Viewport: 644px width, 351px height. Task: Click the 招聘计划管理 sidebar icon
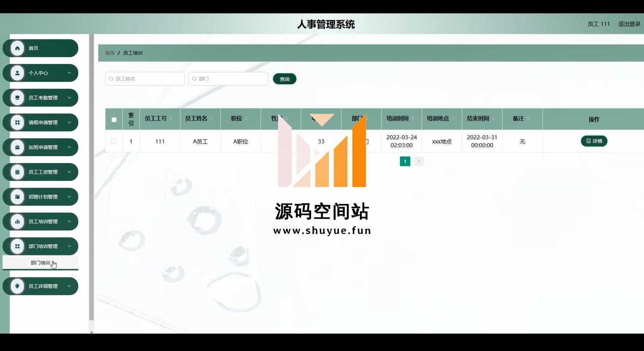coord(17,197)
